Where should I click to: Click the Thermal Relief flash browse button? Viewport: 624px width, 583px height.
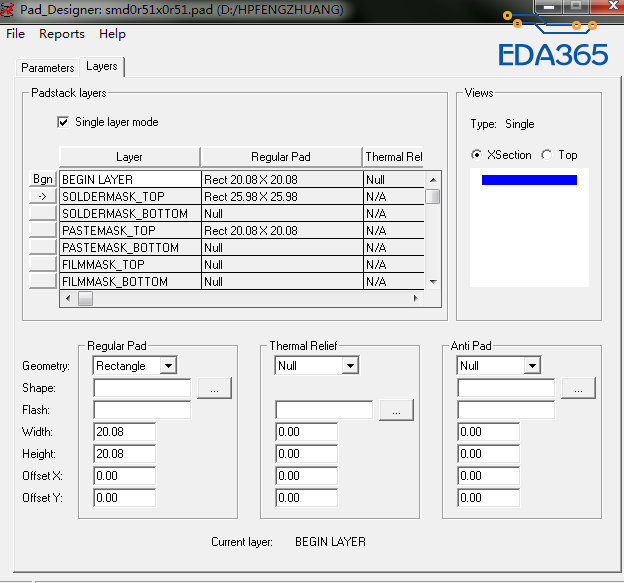pos(396,410)
